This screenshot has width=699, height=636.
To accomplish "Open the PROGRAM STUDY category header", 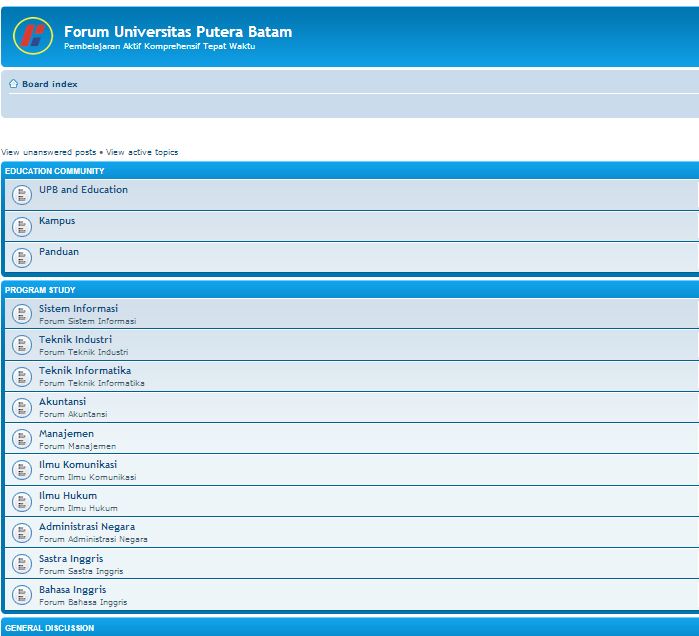I will 40,290.
